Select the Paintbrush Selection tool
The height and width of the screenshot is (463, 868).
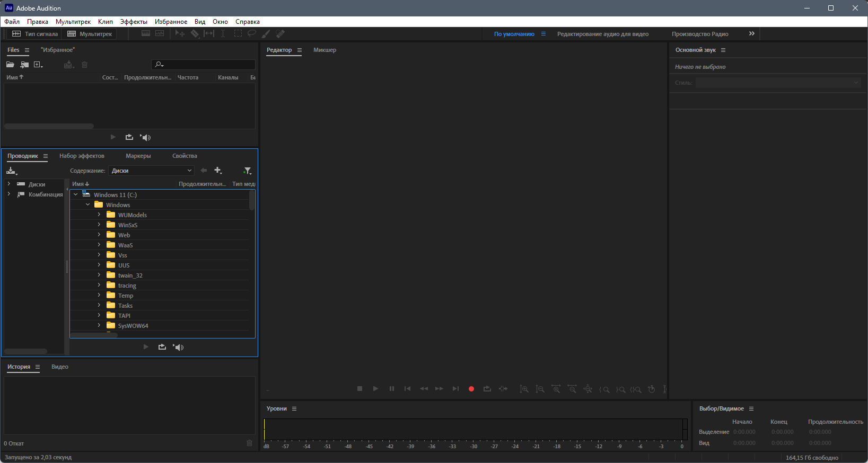pyautogui.click(x=266, y=33)
